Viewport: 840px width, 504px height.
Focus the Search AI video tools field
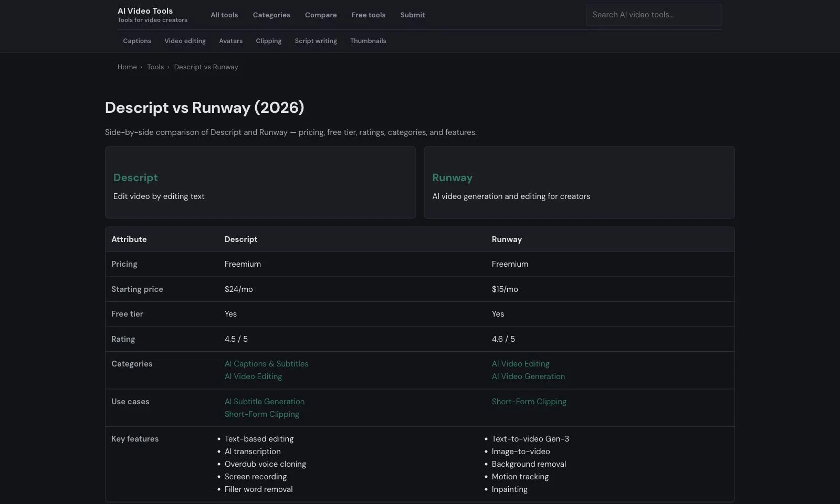click(654, 15)
